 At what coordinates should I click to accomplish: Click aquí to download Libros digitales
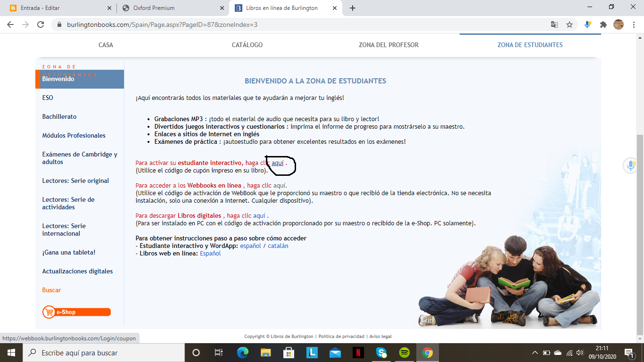point(259,215)
